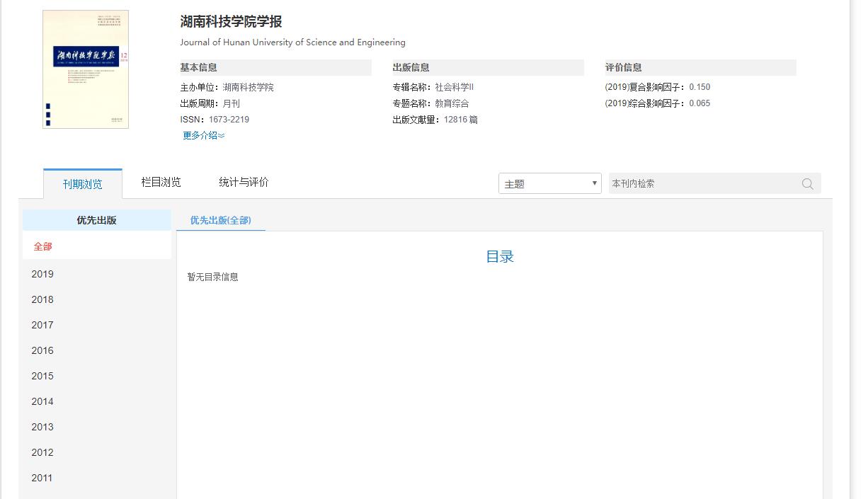This screenshot has height=499, width=868.
Task: Select year 2015 in sidebar
Action: point(42,377)
